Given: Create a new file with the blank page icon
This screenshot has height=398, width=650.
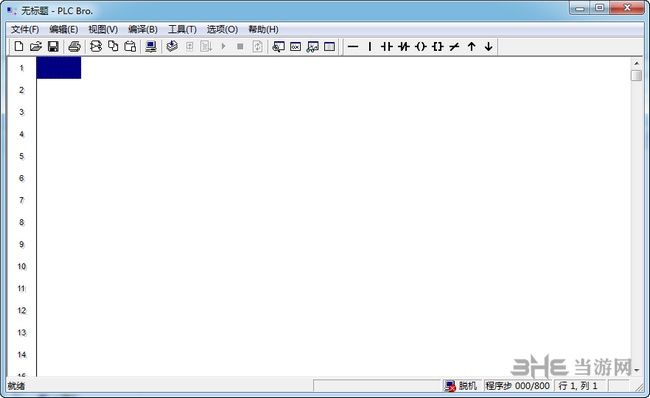Looking at the screenshot, I should (x=19, y=46).
